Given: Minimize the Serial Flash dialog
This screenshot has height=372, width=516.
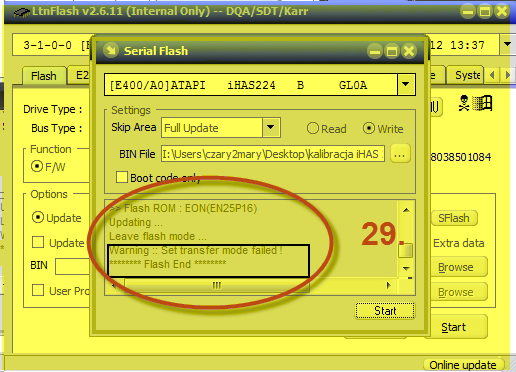Looking at the screenshot, I should 375,51.
